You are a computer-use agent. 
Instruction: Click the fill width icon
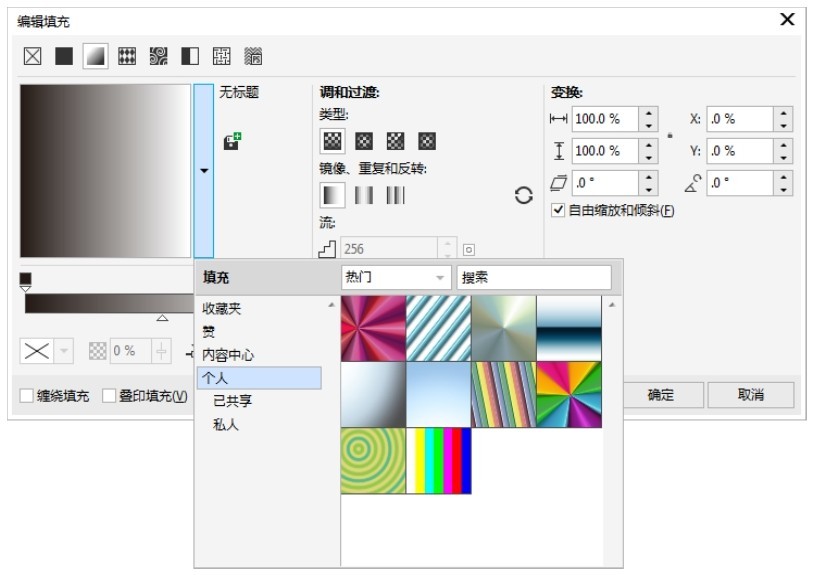tap(558, 119)
